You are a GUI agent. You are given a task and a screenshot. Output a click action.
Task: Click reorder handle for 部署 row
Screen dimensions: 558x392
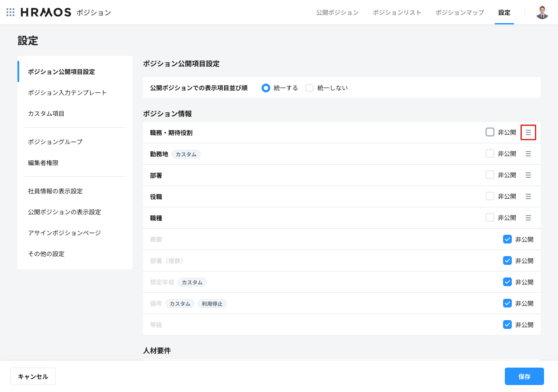click(528, 175)
